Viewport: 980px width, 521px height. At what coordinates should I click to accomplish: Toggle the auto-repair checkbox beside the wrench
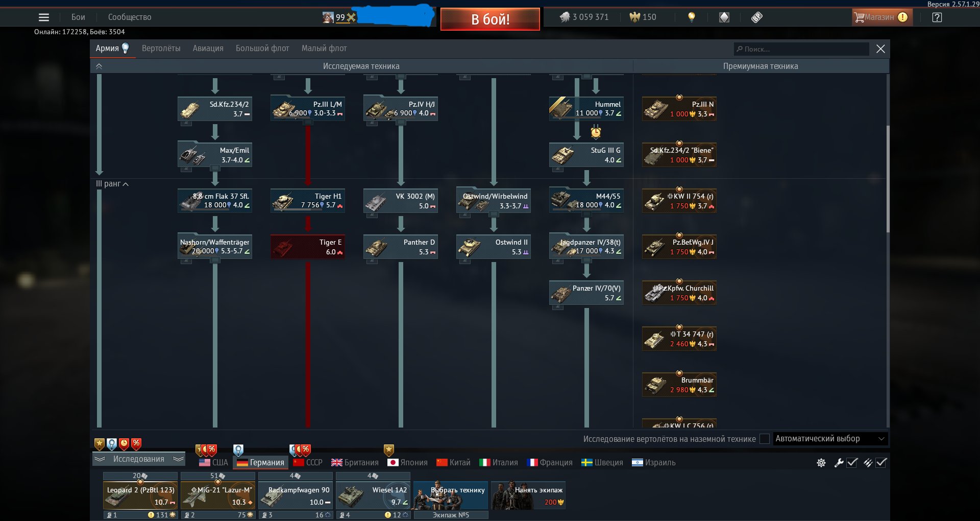pos(852,463)
